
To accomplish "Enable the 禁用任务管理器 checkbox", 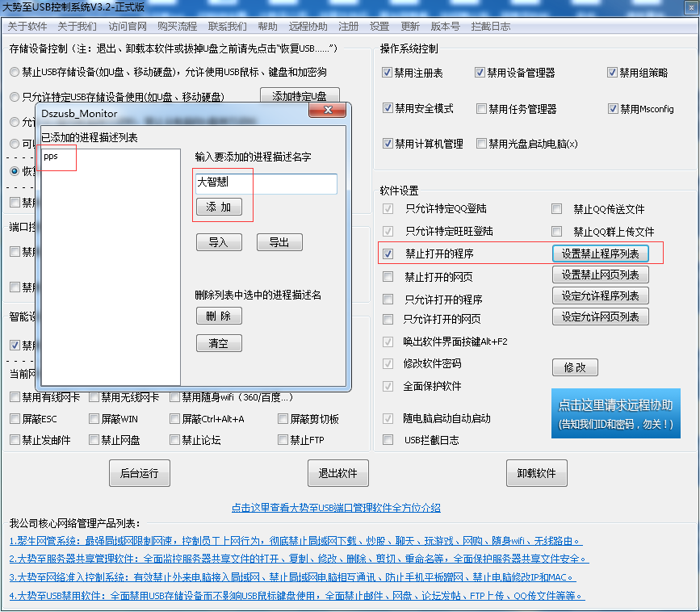I will pyautogui.click(x=482, y=108).
